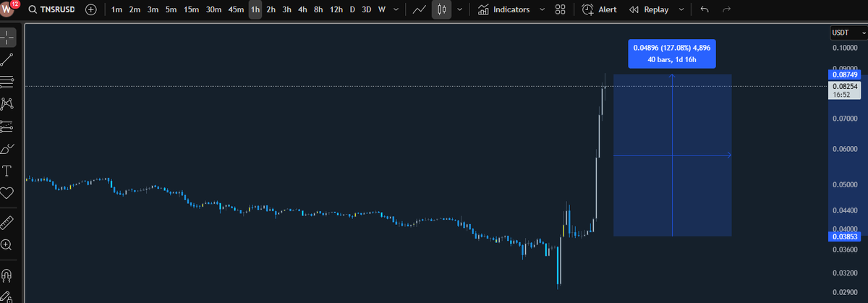The image size is (868, 303).
Task: Select the 4h timeframe
Action: [302, 10]
